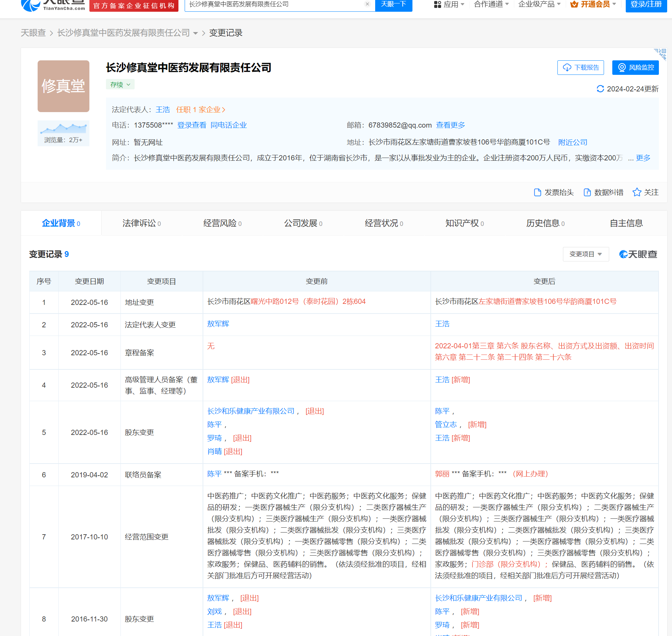Switch to the 法律诉讼 tab
Viewport: 672px width, 636px height.
point(139,223)
